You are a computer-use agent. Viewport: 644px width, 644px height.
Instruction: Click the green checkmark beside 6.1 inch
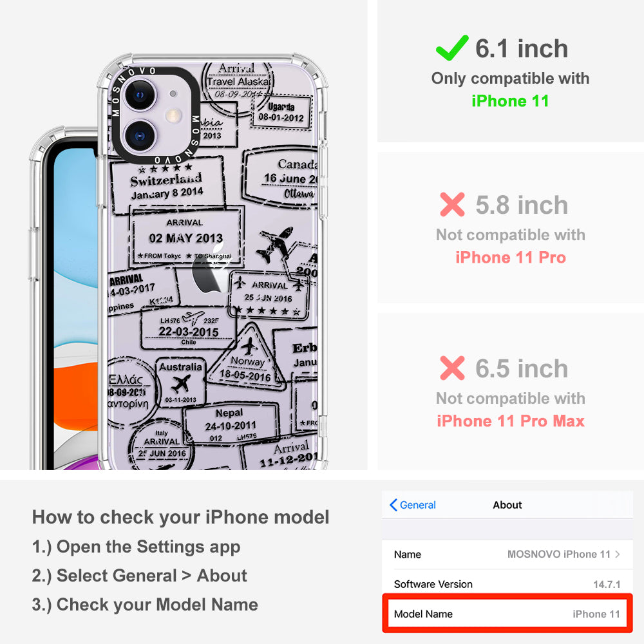point(452,48)
